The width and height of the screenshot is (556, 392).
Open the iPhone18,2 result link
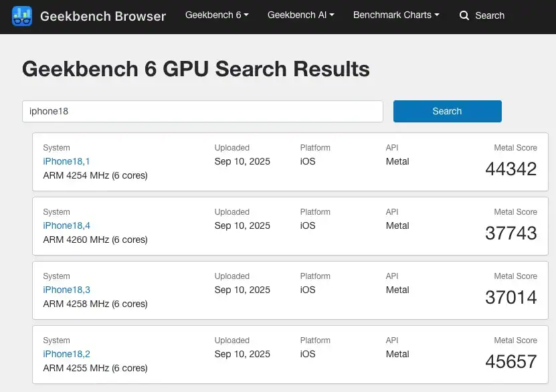point(66,354)
